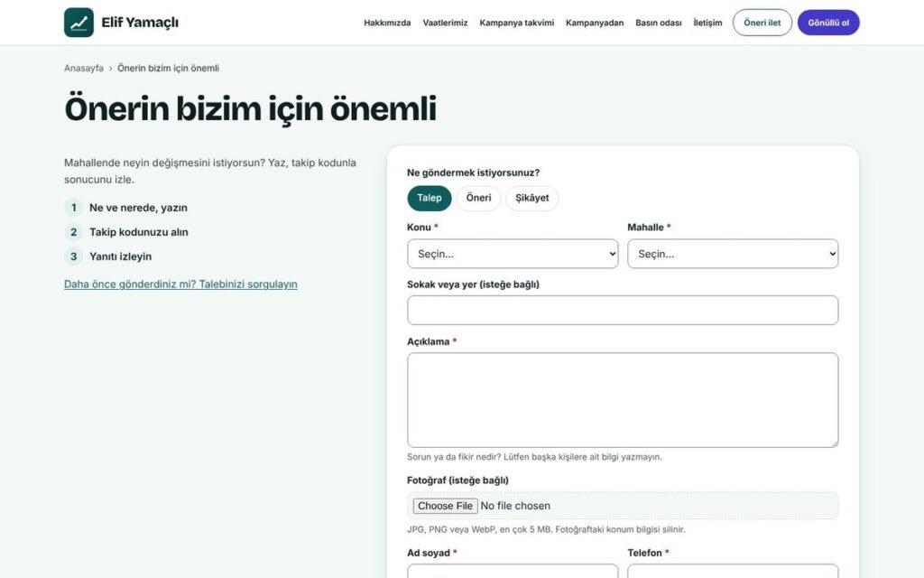The width and height of the screenshot is (924, 578).
Task: Click the step text "Takip kodunuzu alın"
Action: click(x=138, y=232)
